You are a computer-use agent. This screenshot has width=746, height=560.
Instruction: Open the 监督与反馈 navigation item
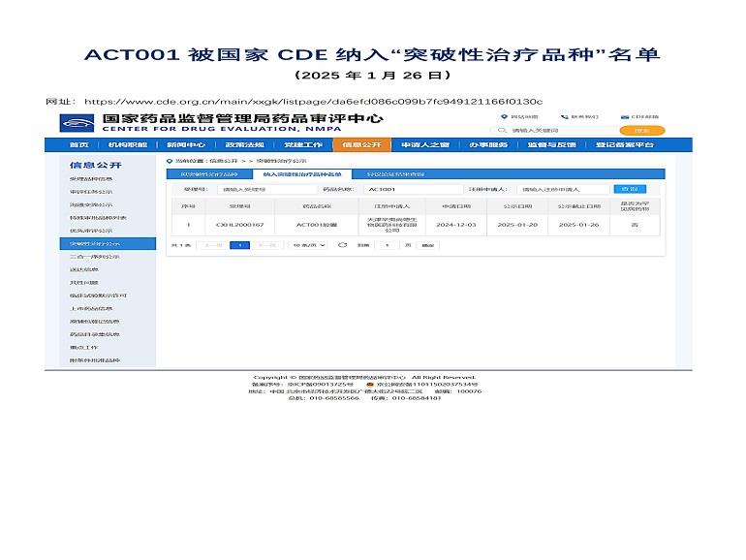(x=551, y=144)
